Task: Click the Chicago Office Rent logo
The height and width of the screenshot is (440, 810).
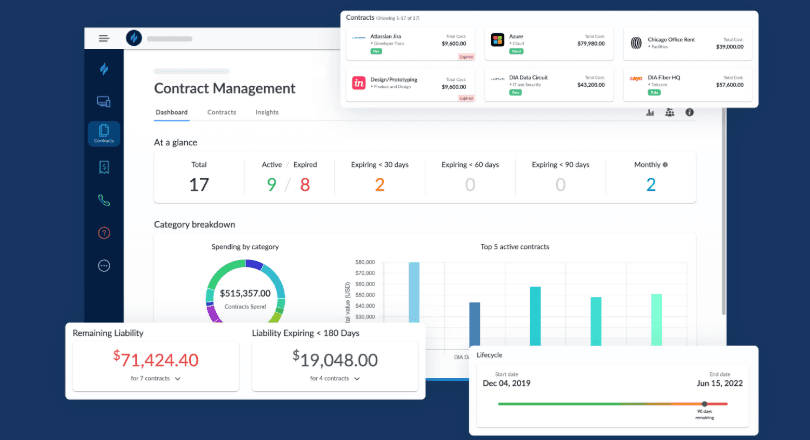Action: click(x=636, y=43)
